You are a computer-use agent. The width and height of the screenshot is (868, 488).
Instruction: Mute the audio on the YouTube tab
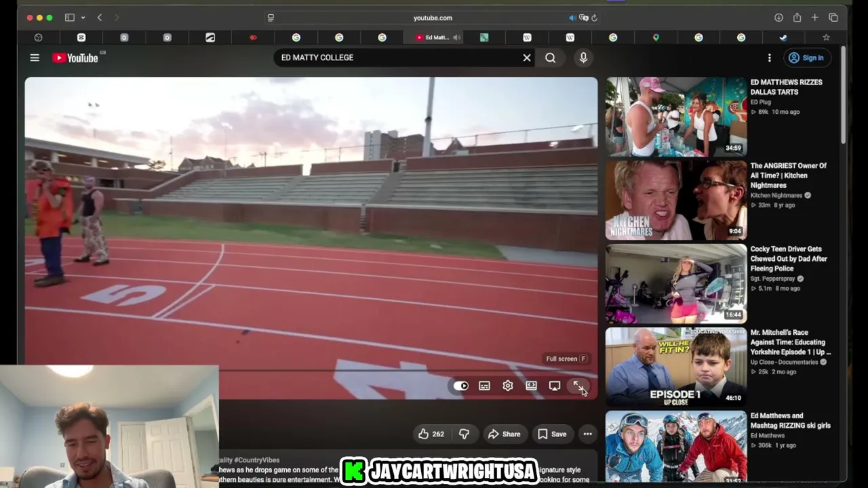(x=456, y=38)
